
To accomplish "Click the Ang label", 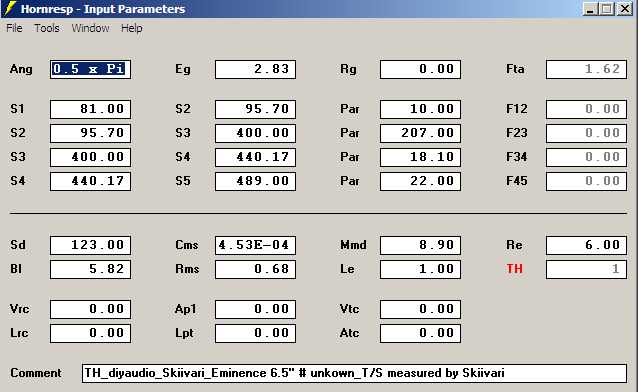I will pos(21,69).
